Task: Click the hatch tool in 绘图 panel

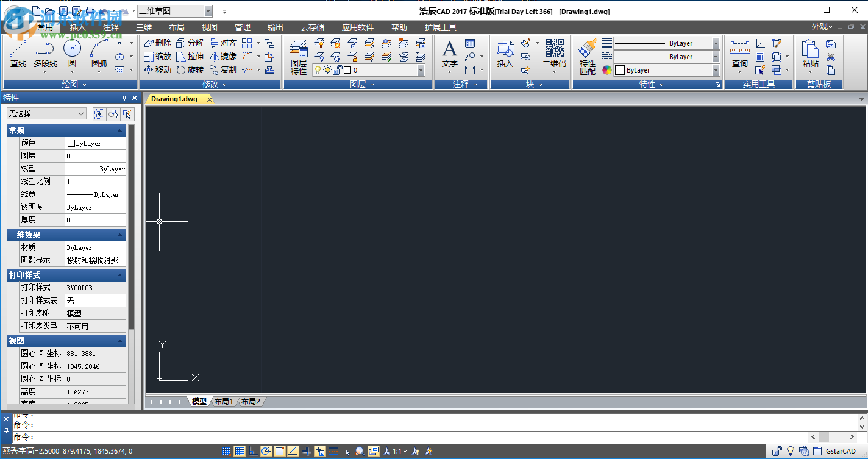Action: click(120, 70)
